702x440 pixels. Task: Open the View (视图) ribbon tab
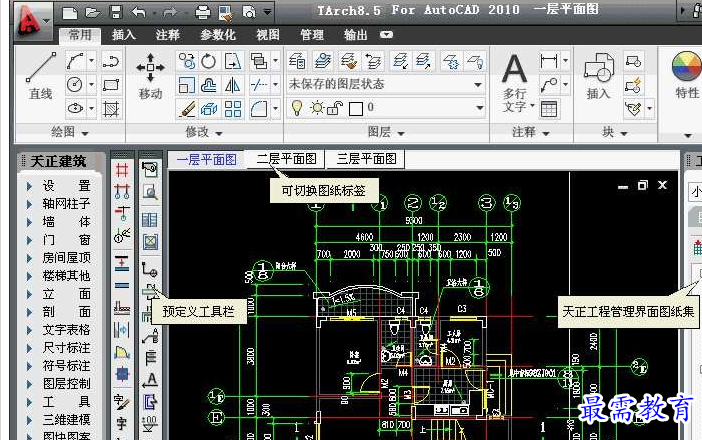click(268, 35)
